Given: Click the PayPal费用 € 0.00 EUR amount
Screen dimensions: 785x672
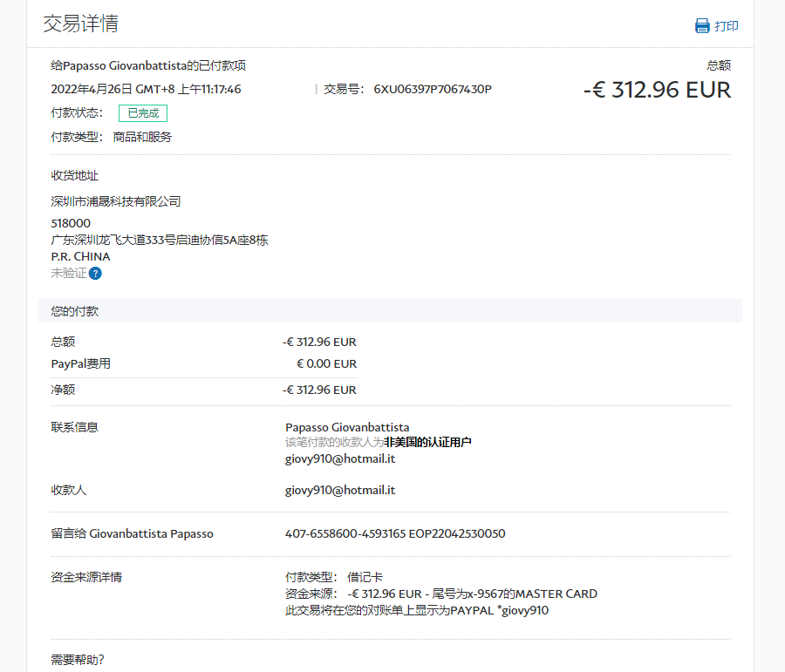Looking at the screenshot, I should point(326,363).
